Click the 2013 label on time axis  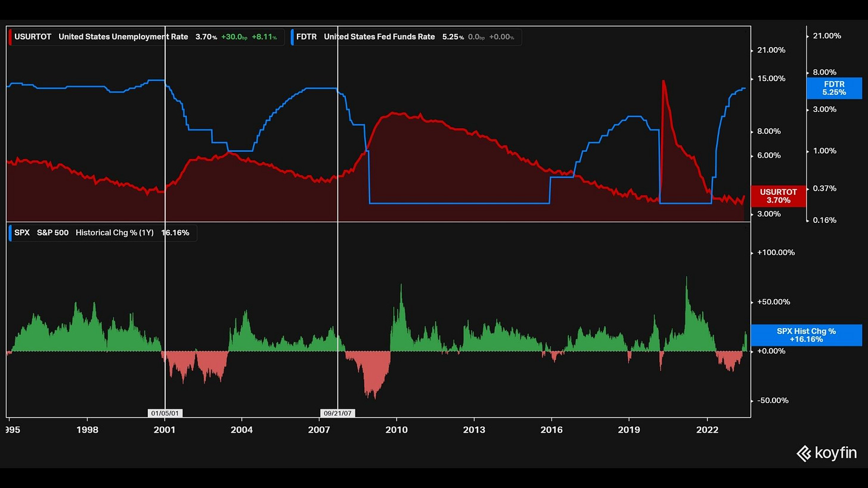[x=474, y=430]
